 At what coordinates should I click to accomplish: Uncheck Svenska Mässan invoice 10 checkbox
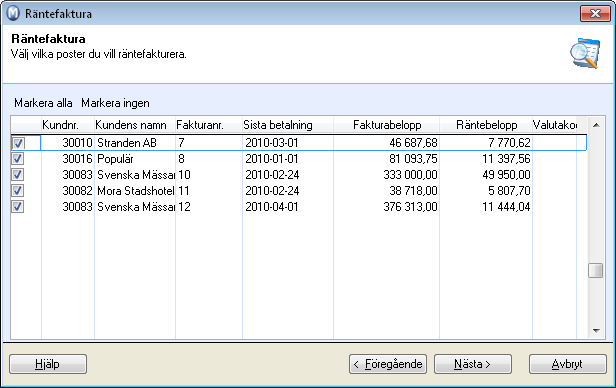coord(18,175)
